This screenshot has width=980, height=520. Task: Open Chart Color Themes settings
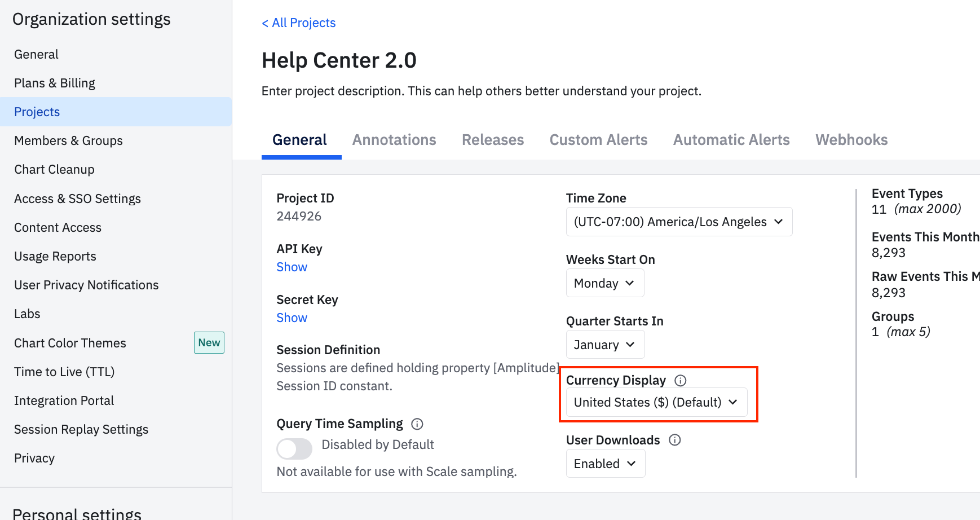(x=70, y=343)
